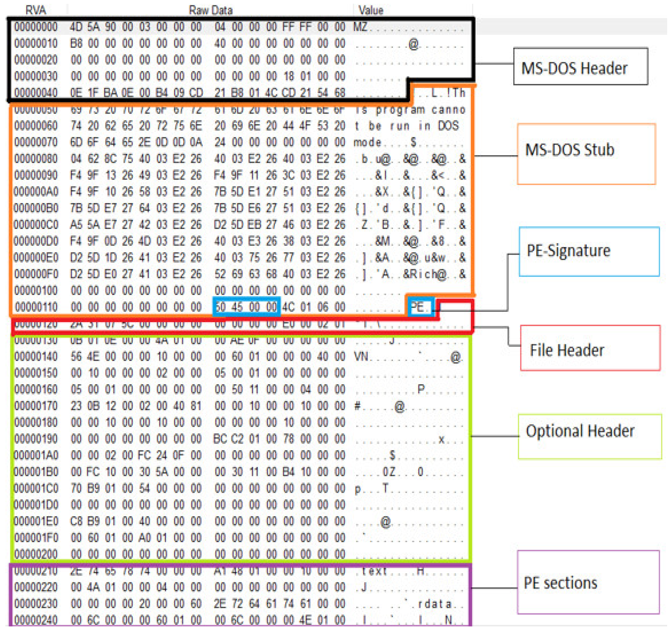This screenshot has width=672, height=631.
Task: Click the Raw Data column header
Action: tap(210, 10)
